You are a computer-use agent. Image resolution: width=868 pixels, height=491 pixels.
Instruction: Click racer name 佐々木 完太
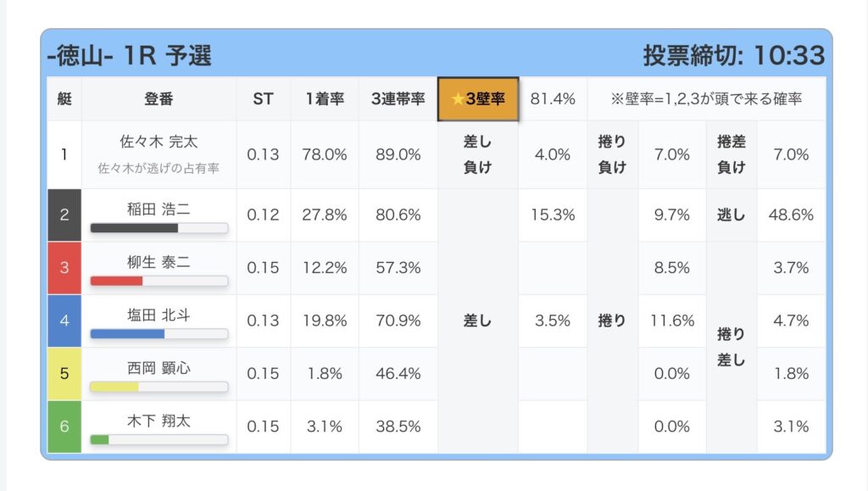coord(159,142)
